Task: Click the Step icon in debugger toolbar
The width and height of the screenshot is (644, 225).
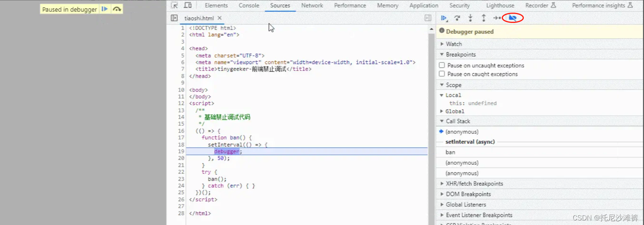Action: click(x=497, y=18)
